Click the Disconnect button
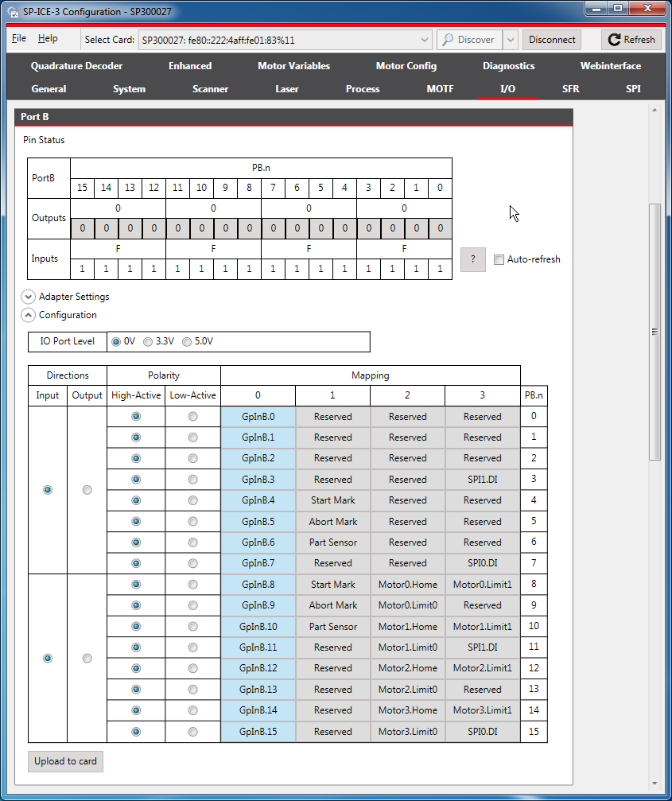Image resolution: width=672 pixels, height=801 pixels. [x=551, y=40]
